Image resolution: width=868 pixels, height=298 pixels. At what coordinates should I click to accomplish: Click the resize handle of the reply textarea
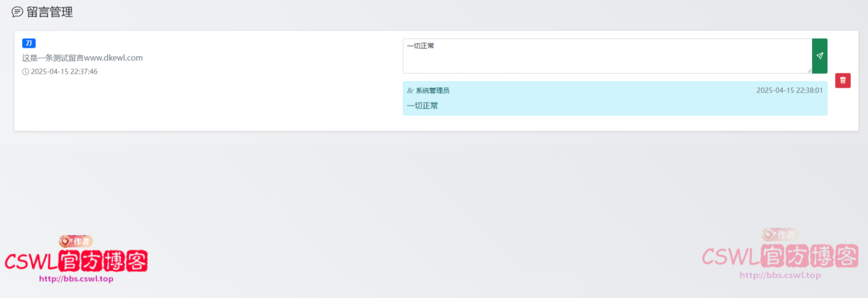pos(809,71)
